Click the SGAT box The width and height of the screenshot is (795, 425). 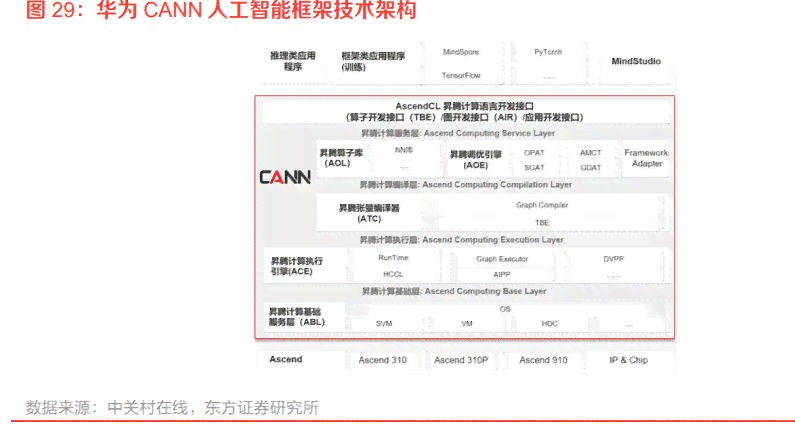pos(534,167)
